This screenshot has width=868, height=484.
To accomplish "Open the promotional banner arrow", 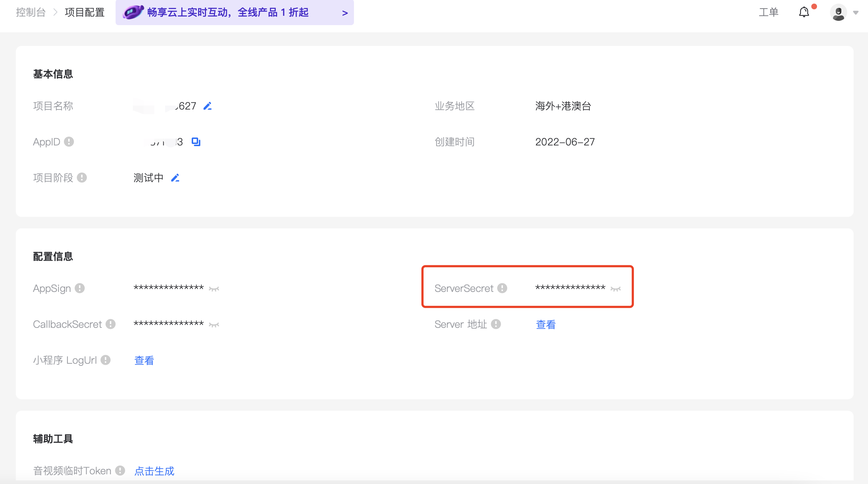I will 345,13.
